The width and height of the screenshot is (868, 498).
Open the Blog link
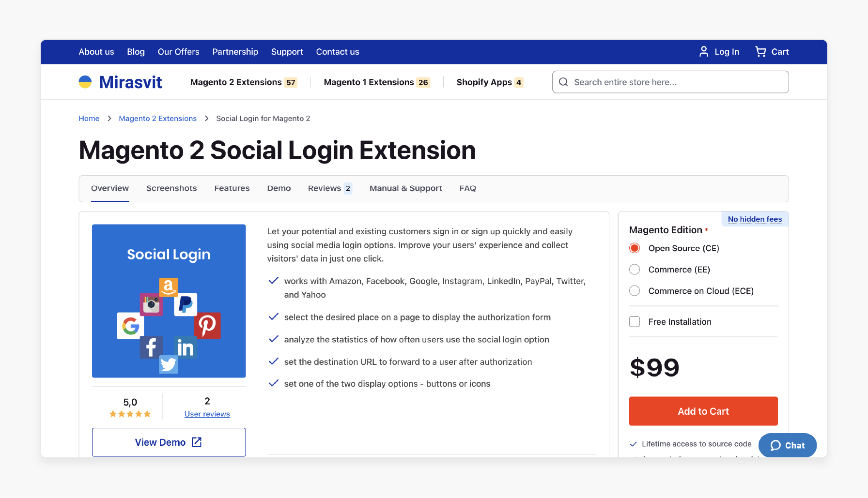pos(136,52)
